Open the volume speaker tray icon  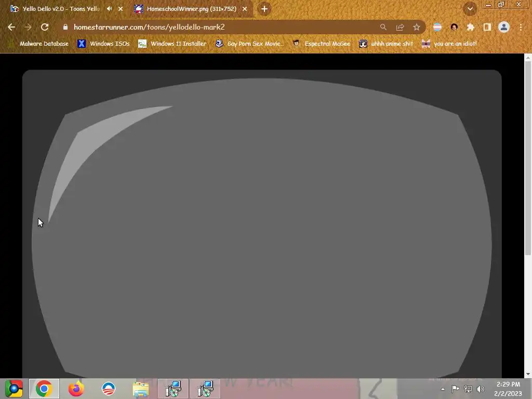(481, 389)
